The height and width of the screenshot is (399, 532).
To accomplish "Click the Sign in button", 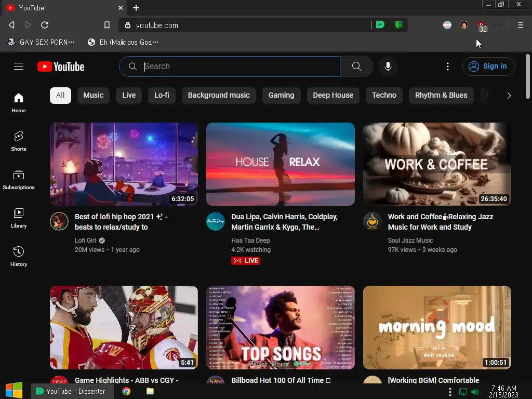I will [x=488, y=66].
